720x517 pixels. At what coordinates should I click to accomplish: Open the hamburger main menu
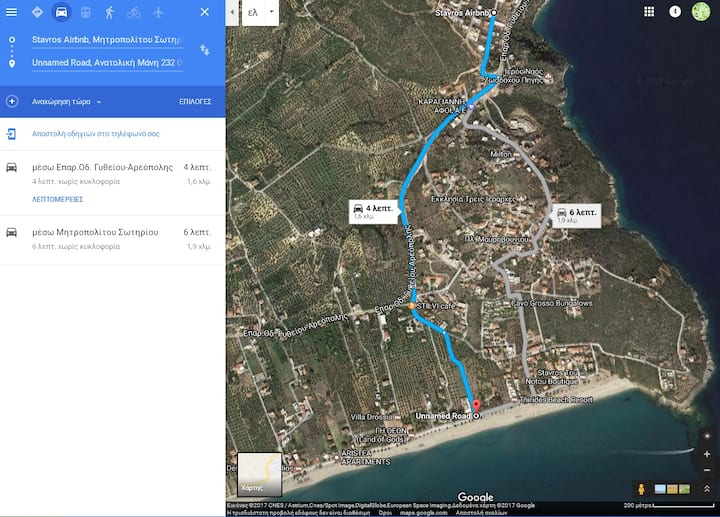(12, 12)
